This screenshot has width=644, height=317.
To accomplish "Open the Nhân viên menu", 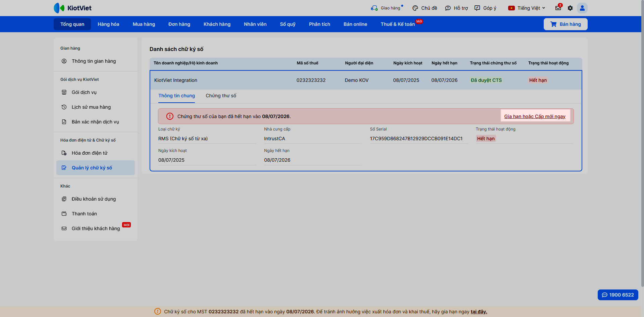I will coord(255,24).
